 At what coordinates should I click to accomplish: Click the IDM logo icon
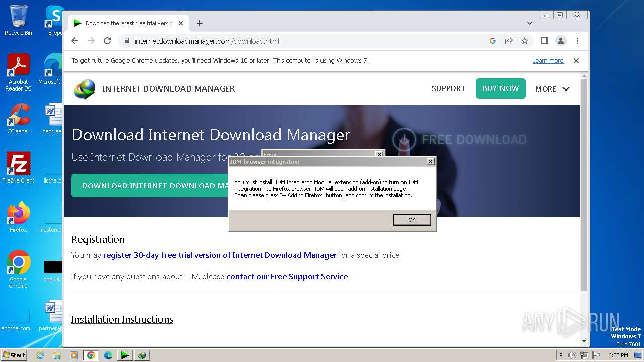pos(84,89)
